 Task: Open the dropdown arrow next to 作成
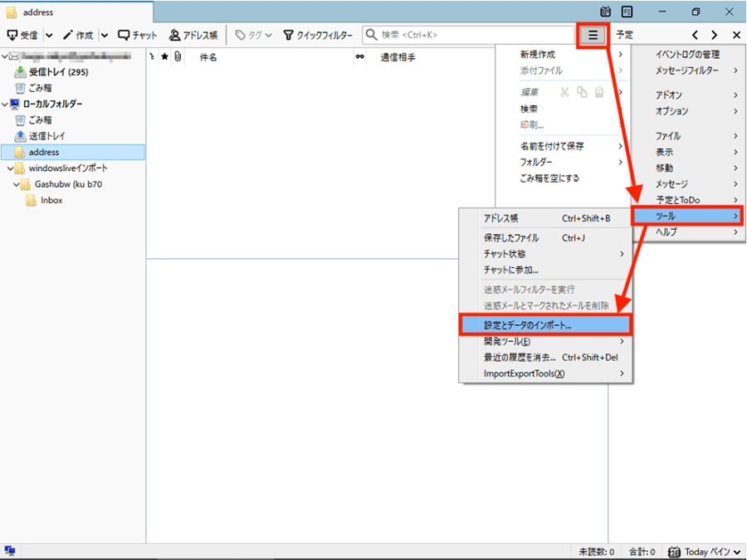(105, 35)
